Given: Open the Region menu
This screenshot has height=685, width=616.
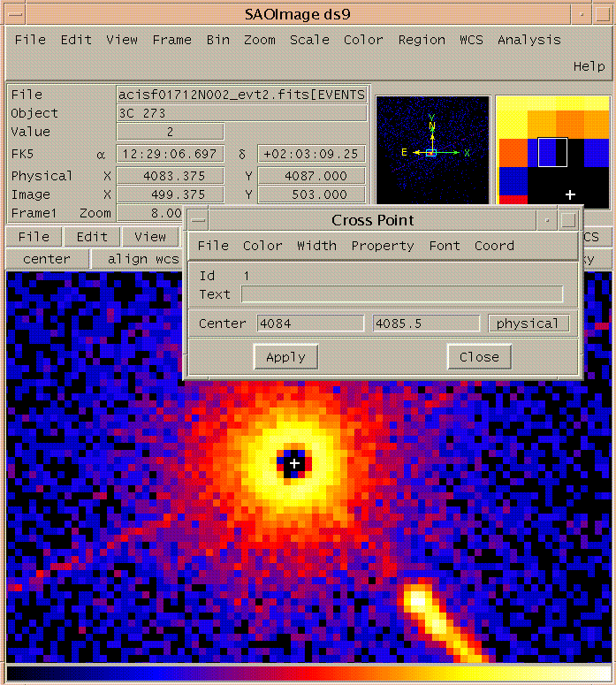Looking at the screenshot, I should 422,40.
